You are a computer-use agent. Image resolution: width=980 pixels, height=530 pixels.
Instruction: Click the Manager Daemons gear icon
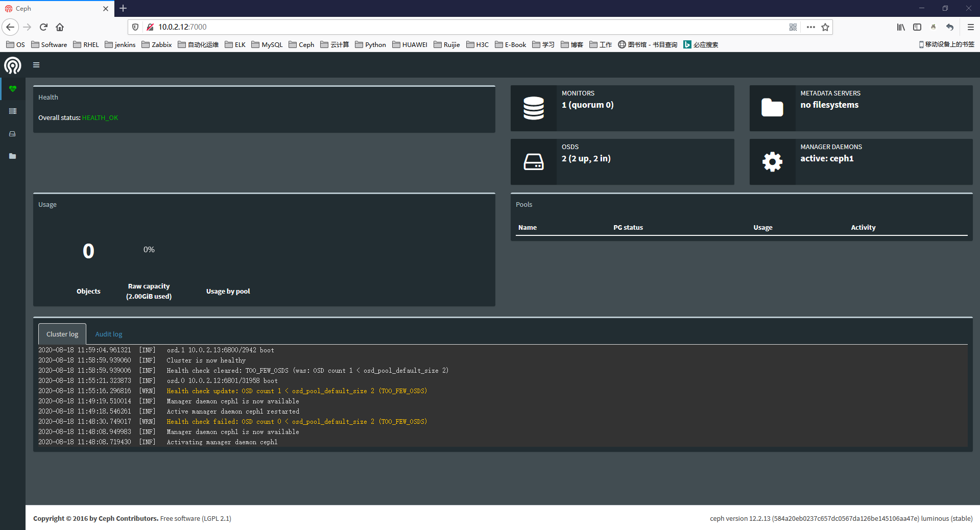coord(772,162)
